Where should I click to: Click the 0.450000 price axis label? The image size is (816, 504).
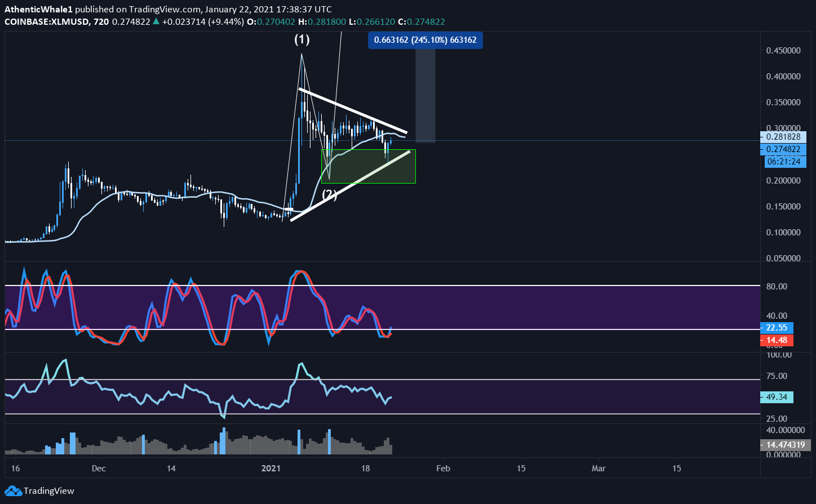tap(783, 50)
